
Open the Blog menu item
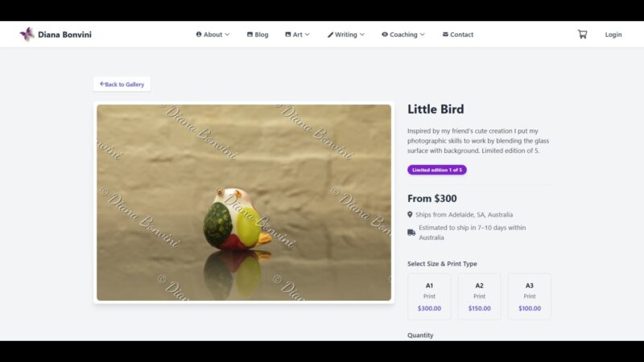[258, 35]
